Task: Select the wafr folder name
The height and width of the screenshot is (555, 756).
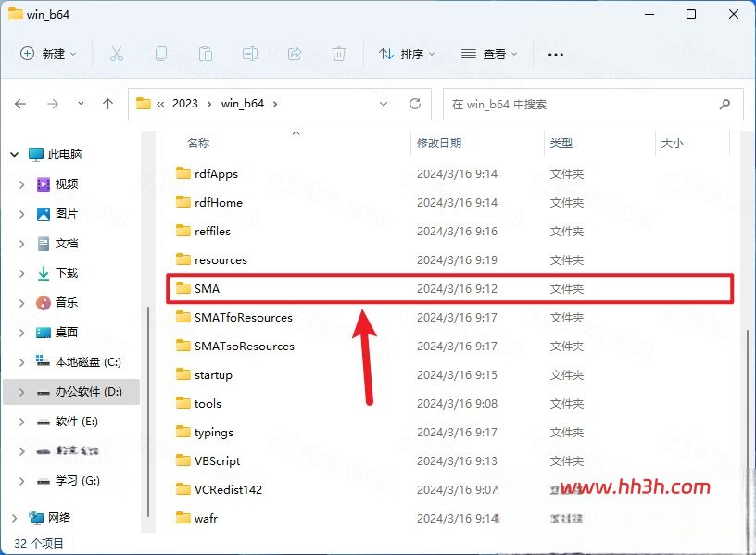Action: coord(206,518)
